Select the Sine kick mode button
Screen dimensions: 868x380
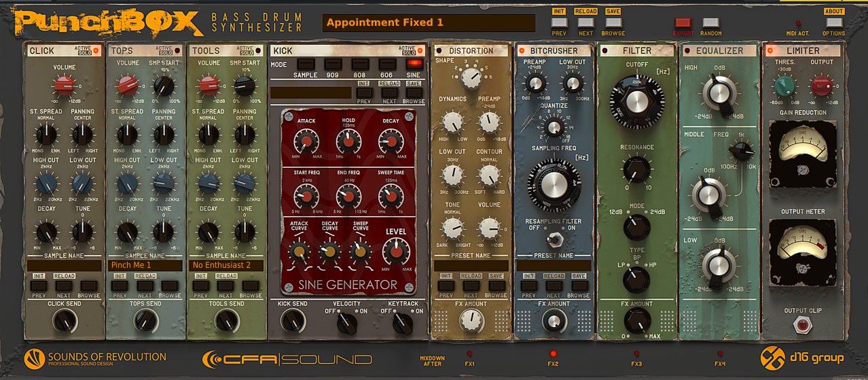tap(414, 64)
